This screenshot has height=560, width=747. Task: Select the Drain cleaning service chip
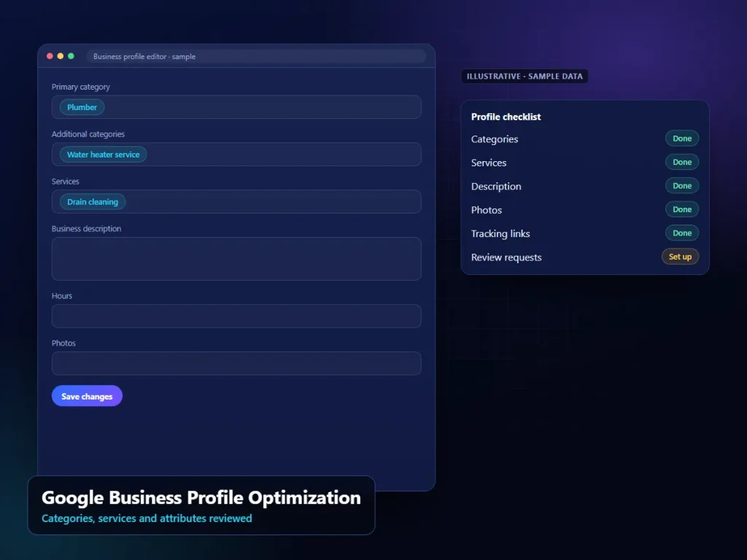click(93, 201)
